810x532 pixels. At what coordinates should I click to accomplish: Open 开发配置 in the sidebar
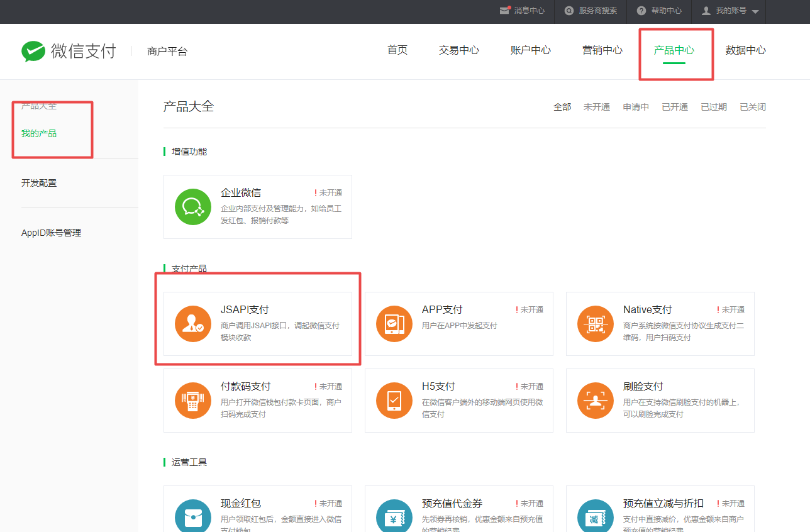(x=39, y=183)
